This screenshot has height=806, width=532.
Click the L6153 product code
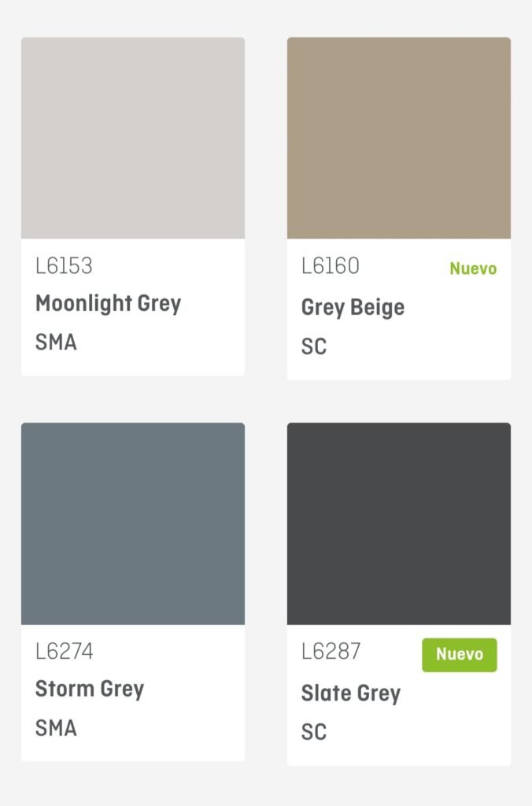[x=64, y=266]
